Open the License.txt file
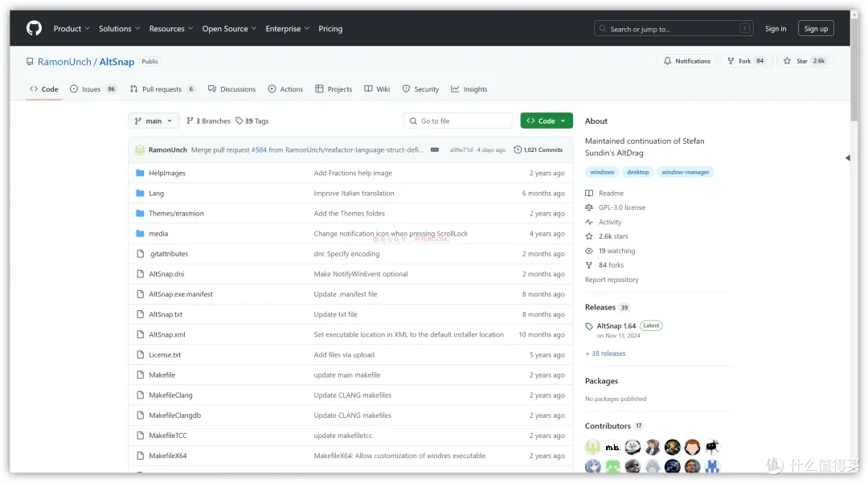868x483 pixels. (x=165, y=355)
